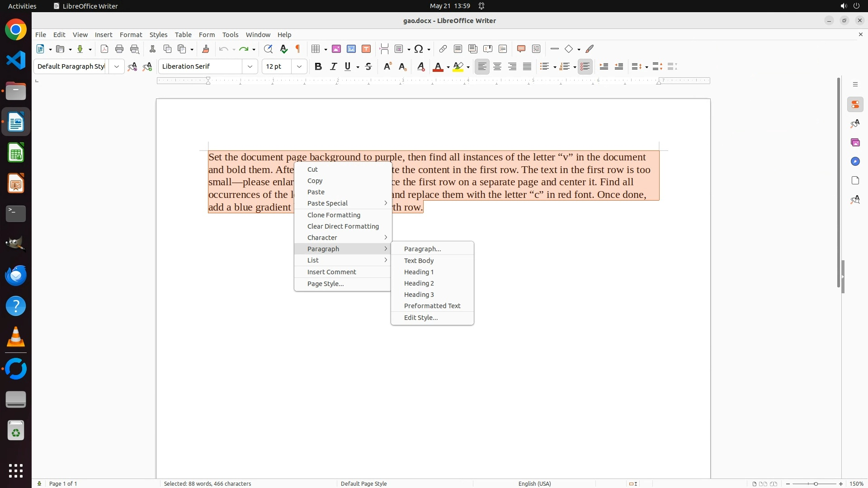Toggle Bold formatting on
Image resolution: width=868 pixels, height=488 pixels.
[x=318, y=66]
